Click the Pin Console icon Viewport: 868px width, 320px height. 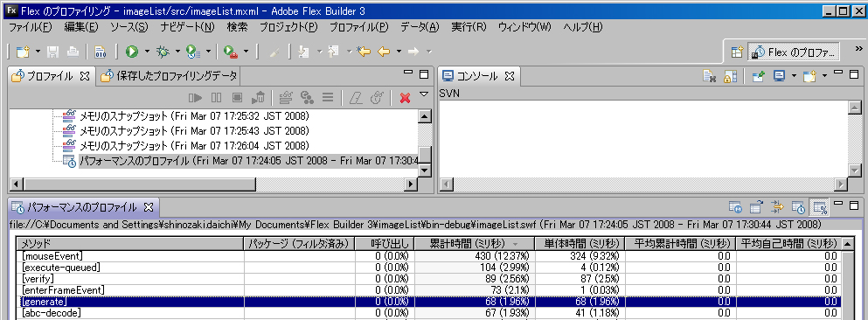(758, 76)
